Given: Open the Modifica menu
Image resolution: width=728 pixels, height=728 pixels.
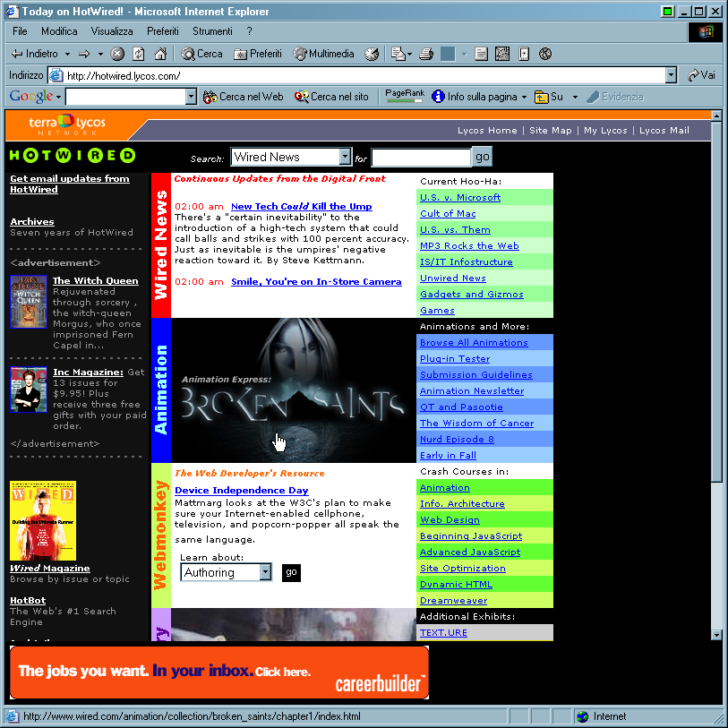Looking at the screenshot, I should point(59,31).
